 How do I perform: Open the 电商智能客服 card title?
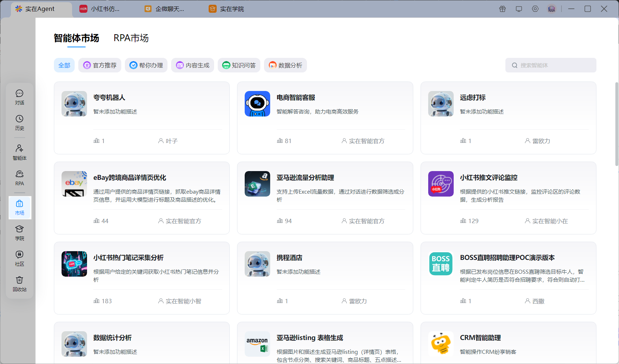(296, 98)
